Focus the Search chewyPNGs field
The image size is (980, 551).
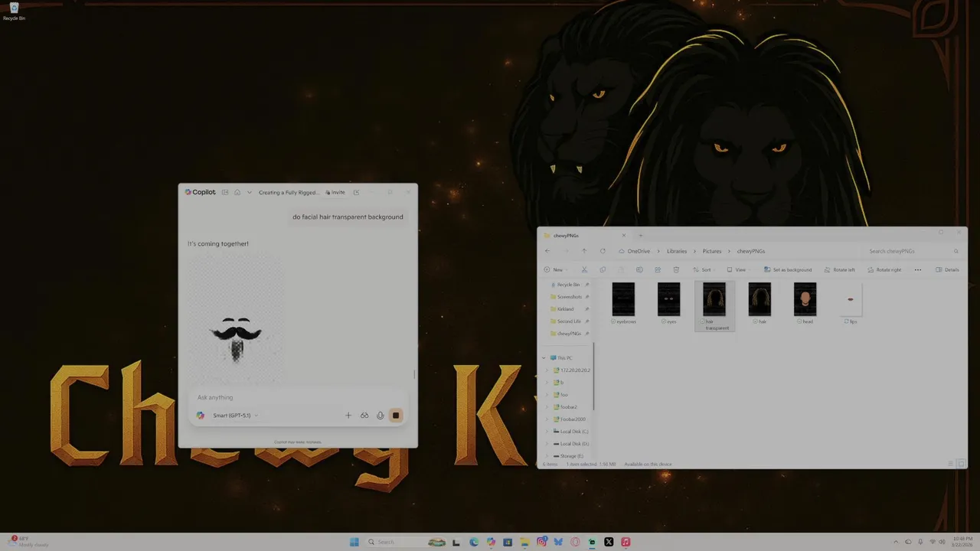(x=913, y=251)
